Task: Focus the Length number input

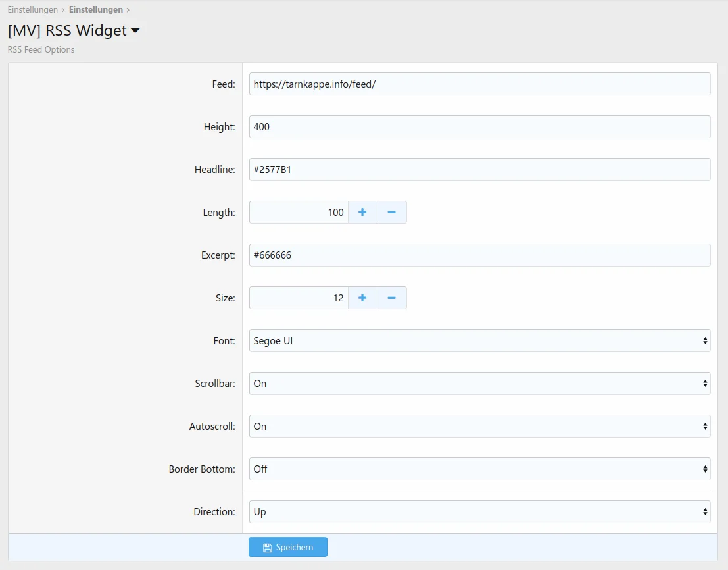Action: 299,213
